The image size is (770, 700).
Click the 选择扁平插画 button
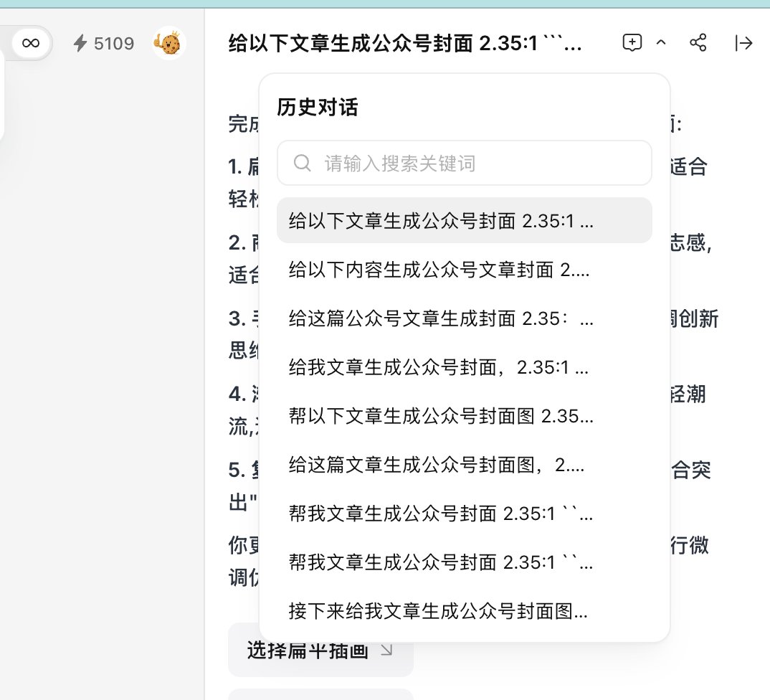click(x=320, y=650)
